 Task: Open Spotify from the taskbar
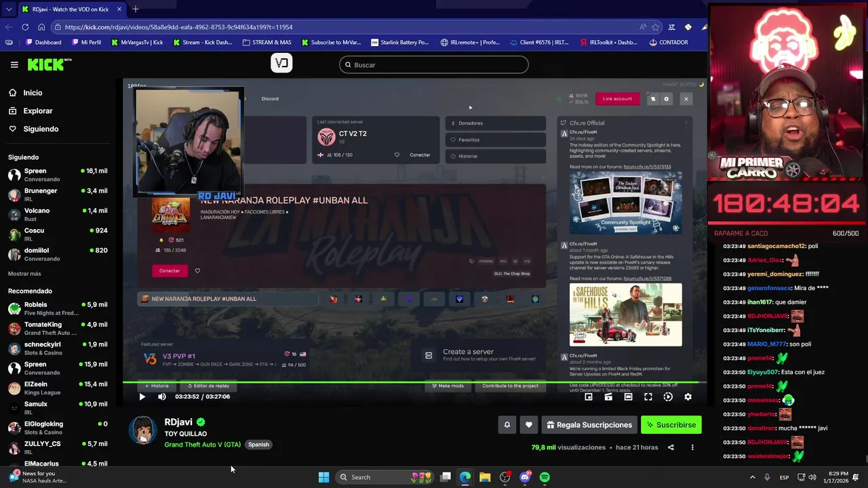coord(545,477)
